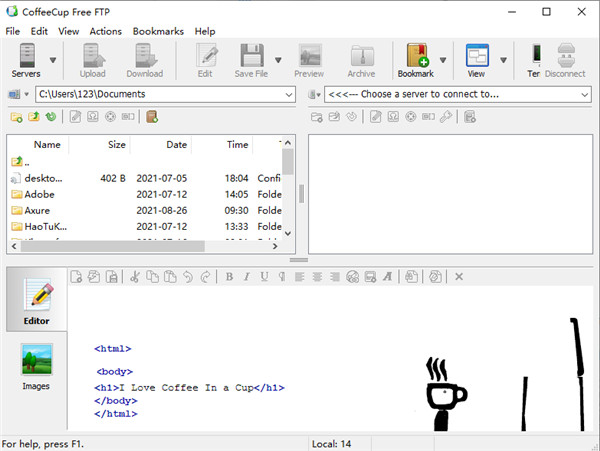Open the View menu
The height and width of the screenshot is (451, 600).
(x=68, y=31)
